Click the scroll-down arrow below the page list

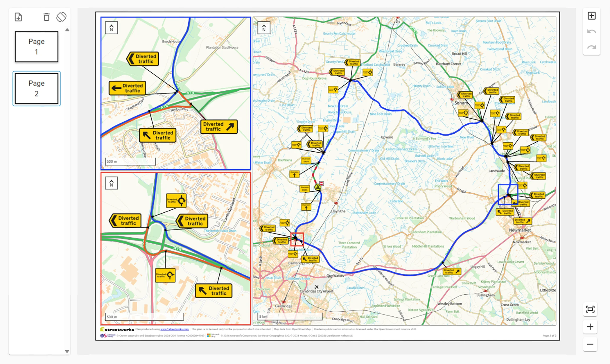pyautogui.click(x=67, y=352)
